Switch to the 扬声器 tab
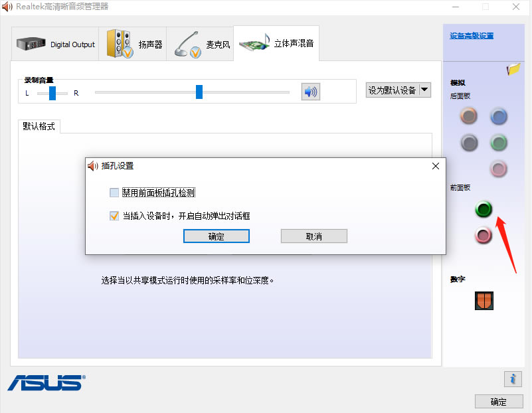Screen dimensions: 532x413 coord(133,44)
